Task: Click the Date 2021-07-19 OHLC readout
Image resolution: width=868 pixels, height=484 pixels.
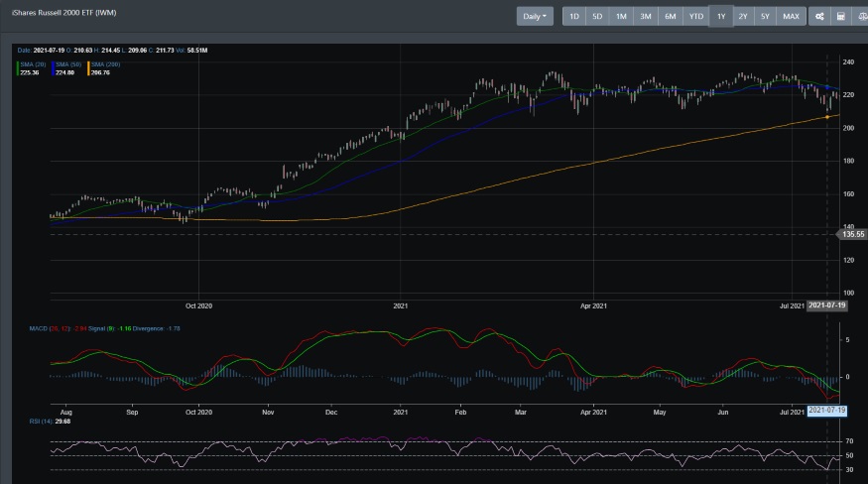Action: [112, 51]
